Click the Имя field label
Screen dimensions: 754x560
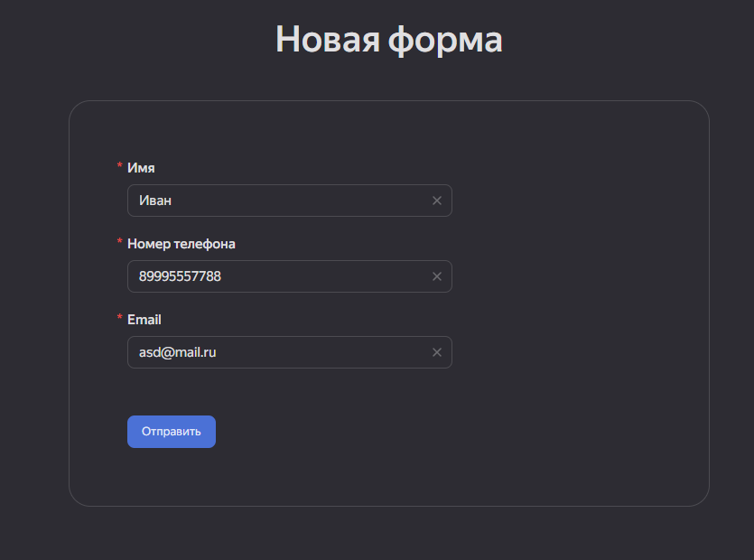tap(141, 167)
